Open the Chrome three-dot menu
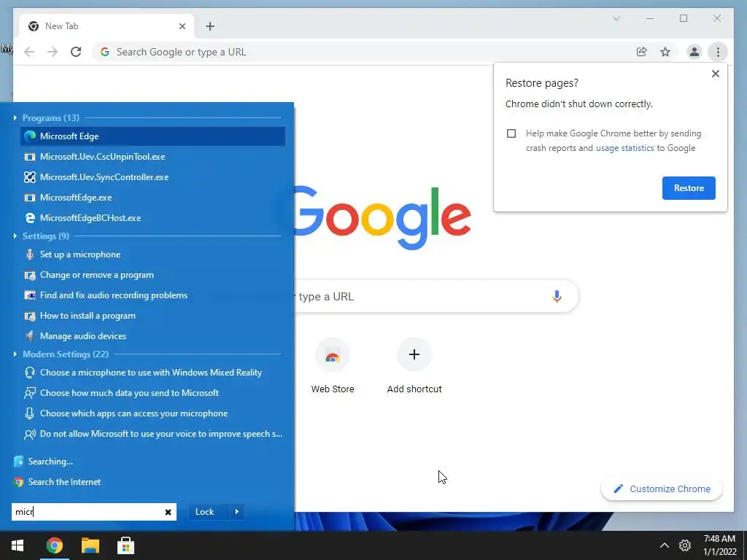This screenshot has height=560, width=747. point(718,52)
